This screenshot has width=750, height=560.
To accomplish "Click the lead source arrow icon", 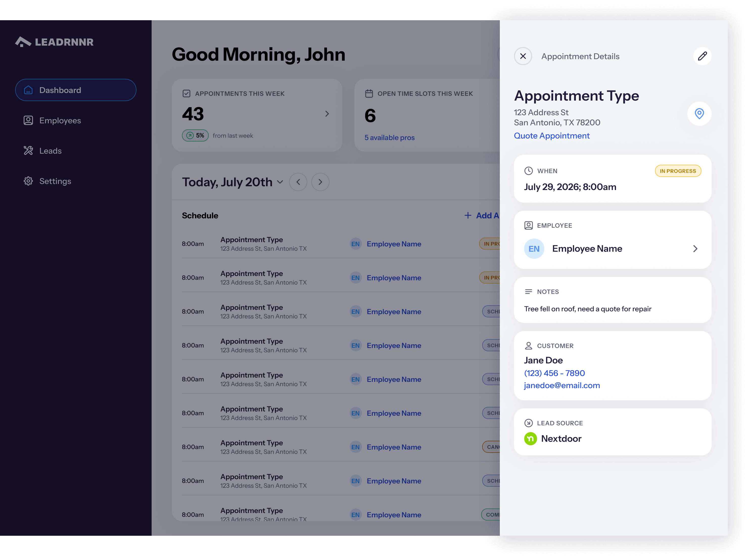I will coord(528,423).
